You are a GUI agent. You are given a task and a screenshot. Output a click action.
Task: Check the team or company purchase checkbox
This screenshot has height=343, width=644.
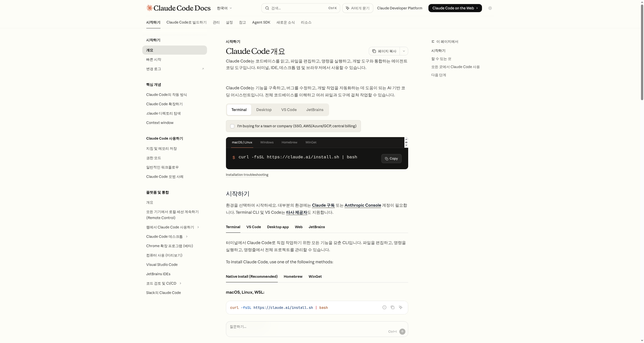[232, 126]
